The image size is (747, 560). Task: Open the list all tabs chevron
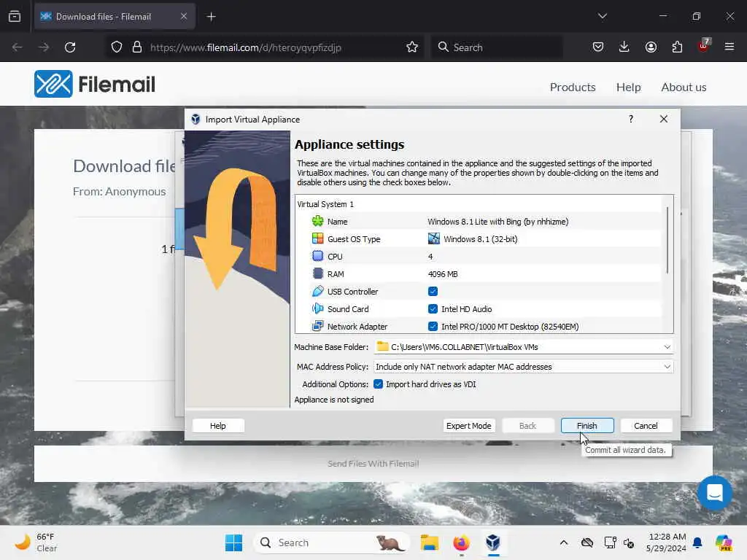(602, 16)
